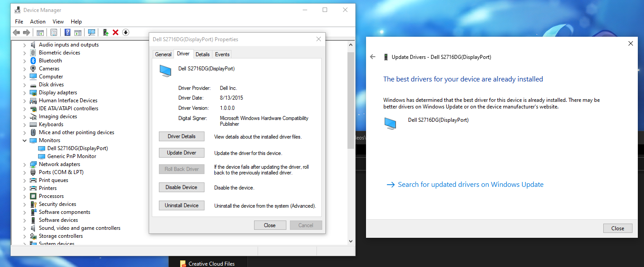The width and height of the screenshot is (644, 267).
Task: Click the webcam icon beside Cameras
Action: [x=33, y=69]
